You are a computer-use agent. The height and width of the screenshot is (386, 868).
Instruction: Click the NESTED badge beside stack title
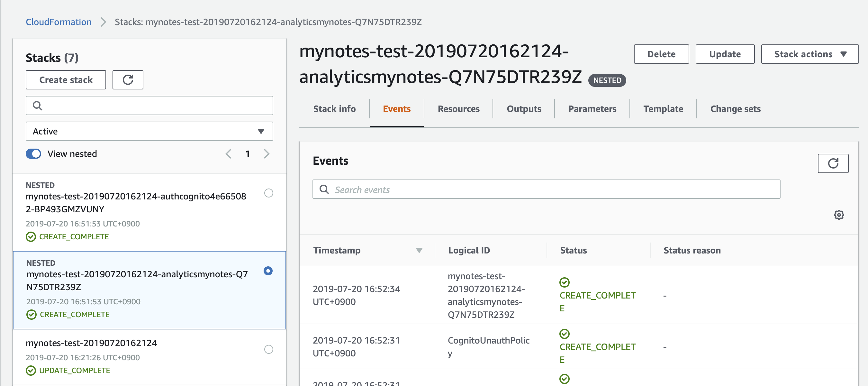click(607, 80)
